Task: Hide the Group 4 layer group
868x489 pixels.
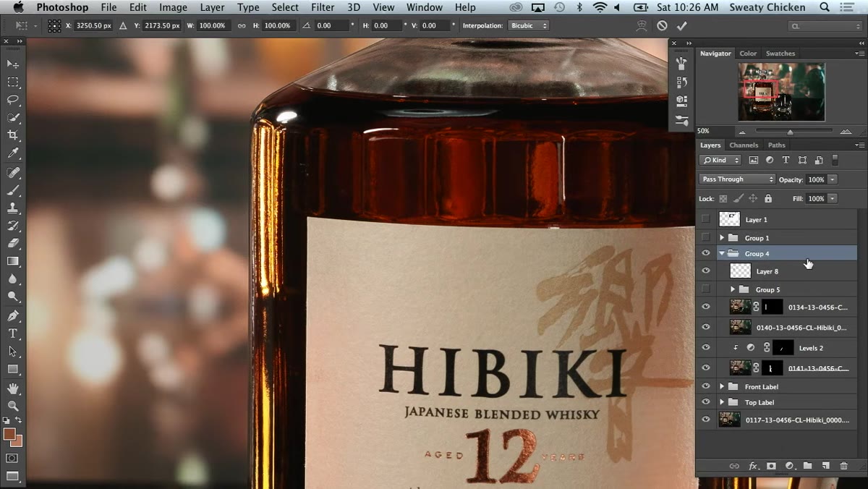Action: (x=706, y=253)
